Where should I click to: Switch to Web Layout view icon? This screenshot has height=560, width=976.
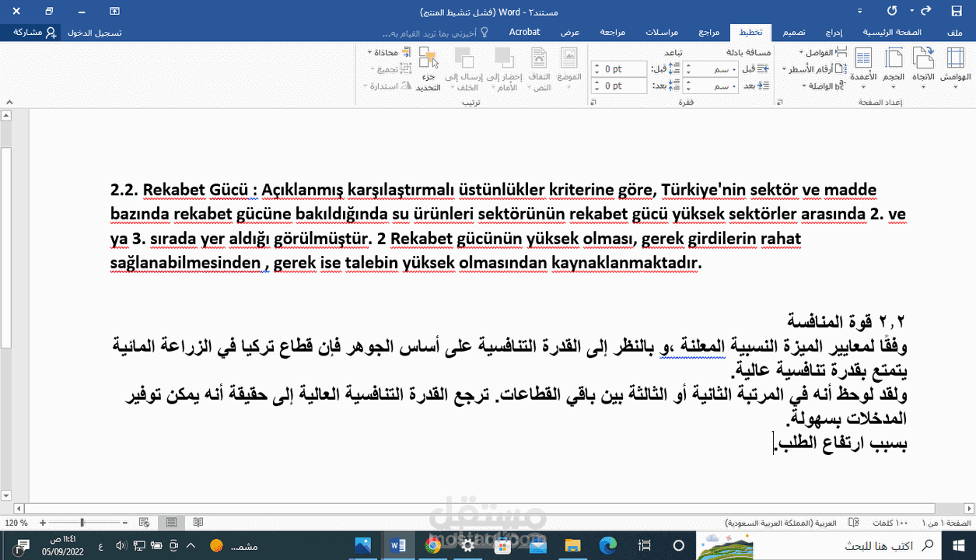[x=144, y=523]
